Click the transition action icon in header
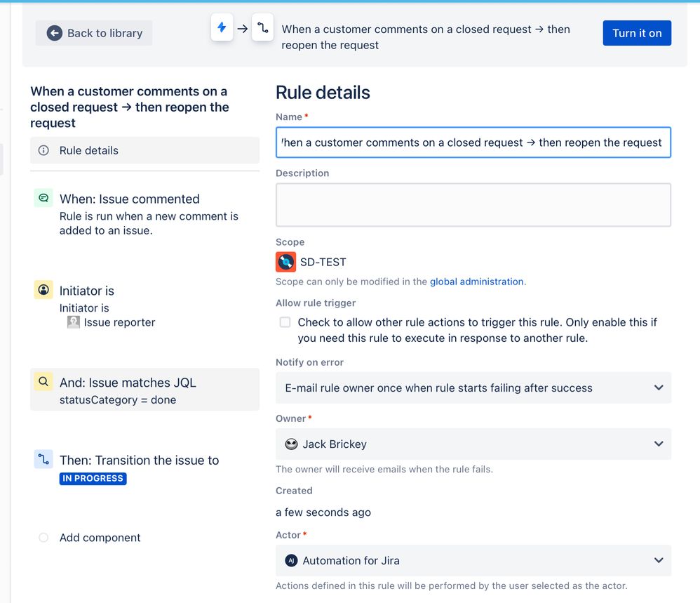 [262, 27]
